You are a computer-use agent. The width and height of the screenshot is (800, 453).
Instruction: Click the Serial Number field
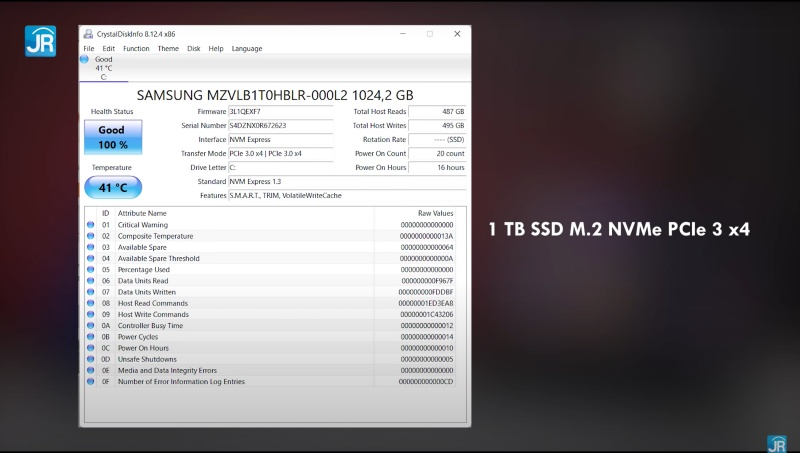click(280, 126)
